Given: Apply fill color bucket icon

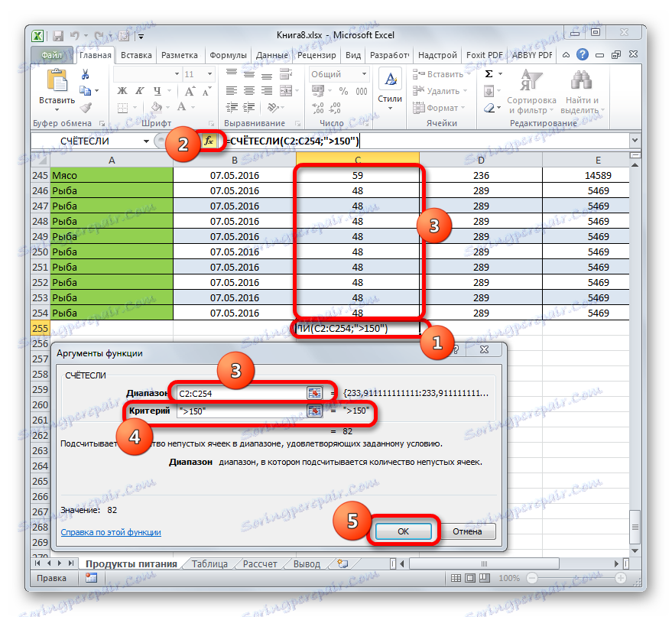Looking at the screenshot, I should coord(157,107).
